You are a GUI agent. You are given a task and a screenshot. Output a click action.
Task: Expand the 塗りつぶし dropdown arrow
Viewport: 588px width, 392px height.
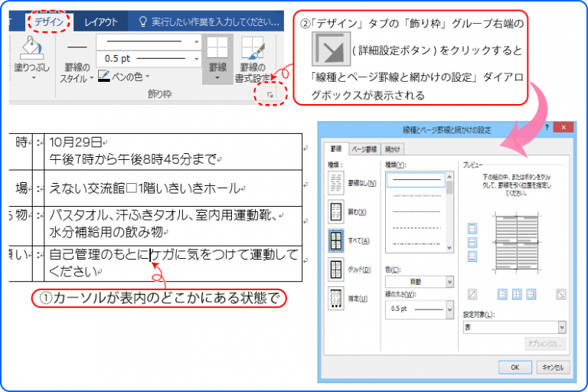[34, 78]
